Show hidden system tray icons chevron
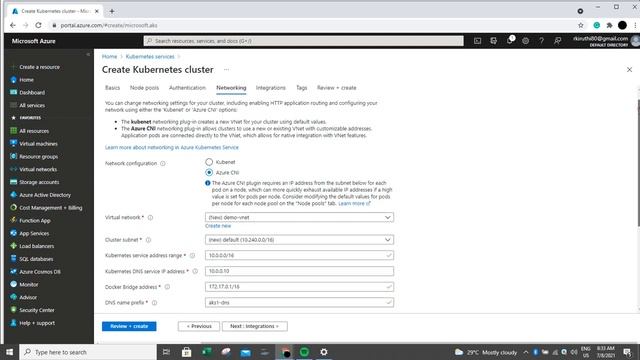This screenshot has height=360, width=640. click(526, 352)
